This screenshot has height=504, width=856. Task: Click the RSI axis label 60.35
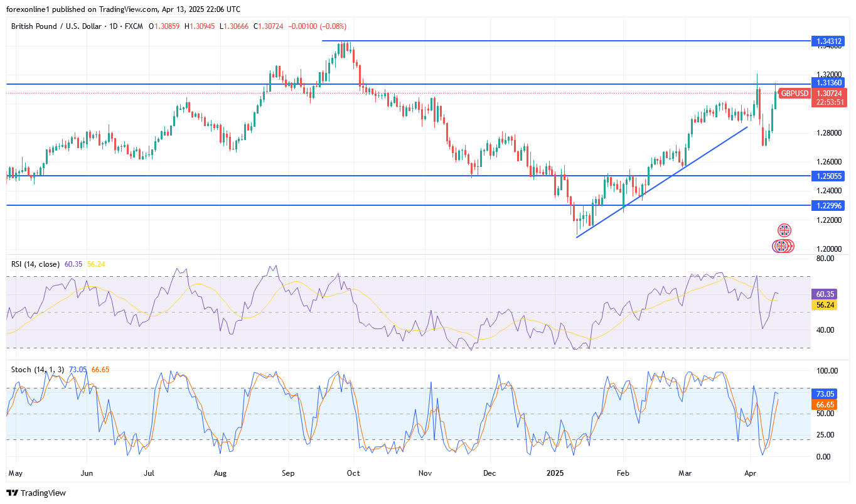pos(826,294)
